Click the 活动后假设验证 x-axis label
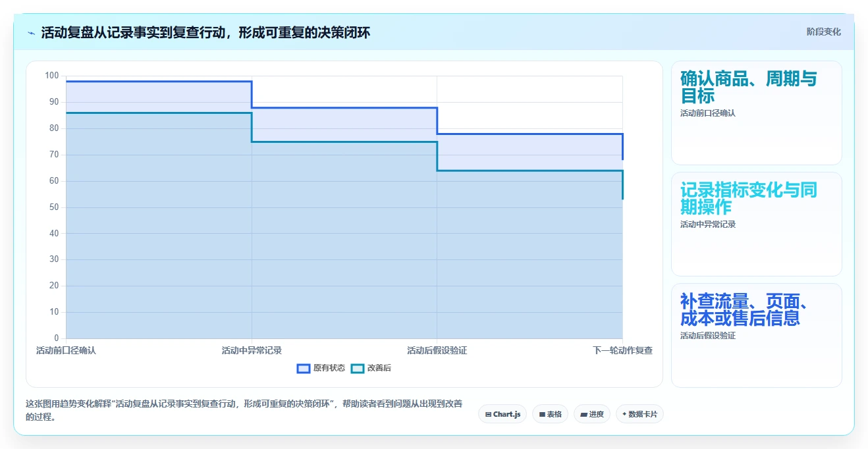 point(437,350)
